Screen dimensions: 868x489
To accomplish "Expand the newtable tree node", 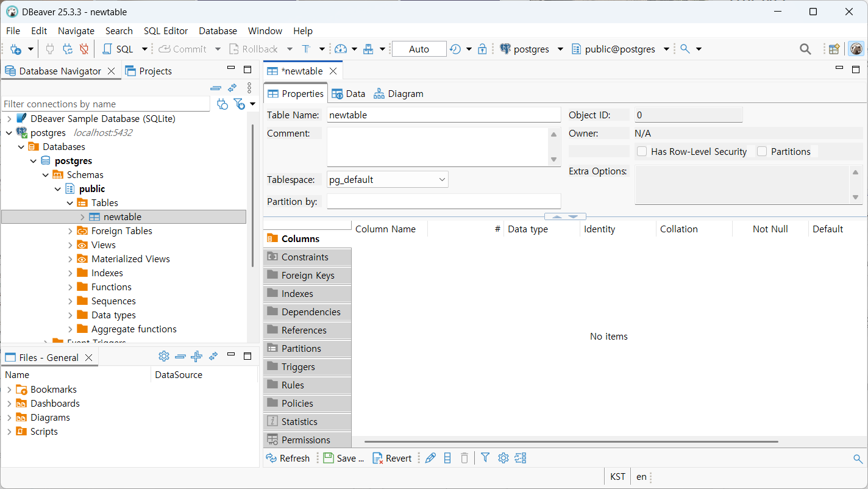I will [x=82, y=216].
